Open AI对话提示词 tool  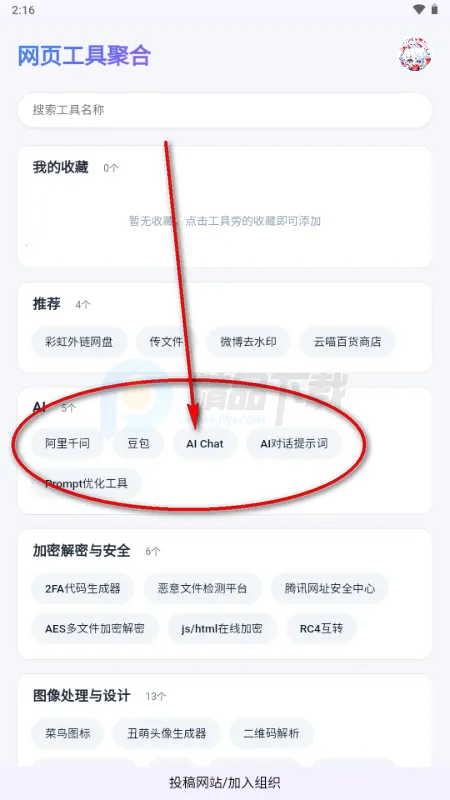pos(294,443)
